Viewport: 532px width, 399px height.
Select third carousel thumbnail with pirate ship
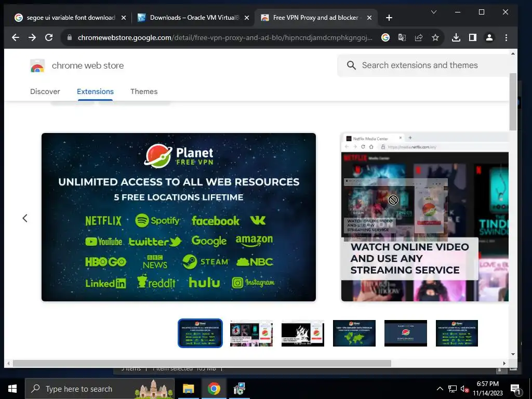(x=303, y=333)
